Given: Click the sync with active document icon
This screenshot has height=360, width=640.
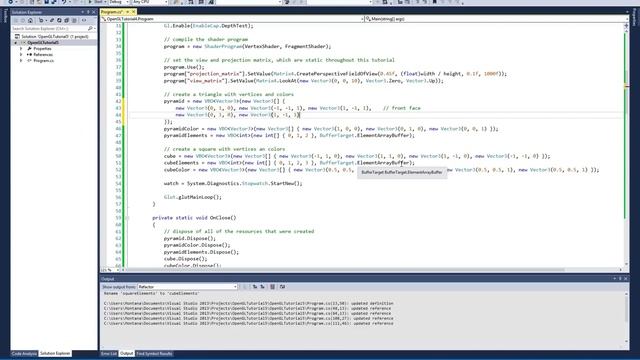Looking at the screenshot, I should [x=52, y=20].
